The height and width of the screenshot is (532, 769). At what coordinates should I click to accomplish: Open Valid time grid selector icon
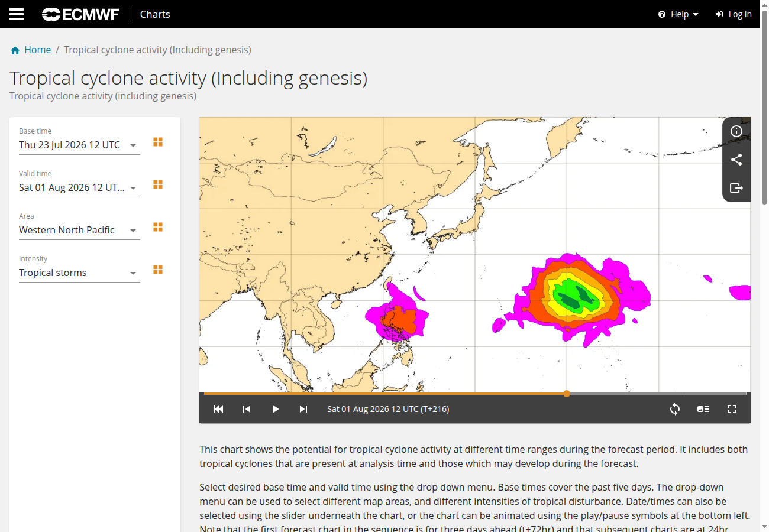tap(158, 184)
